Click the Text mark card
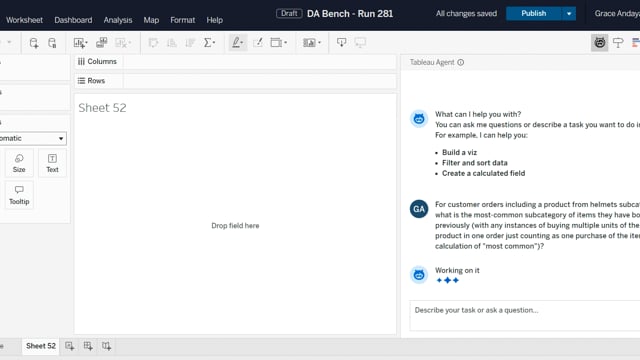 [52, 163]
